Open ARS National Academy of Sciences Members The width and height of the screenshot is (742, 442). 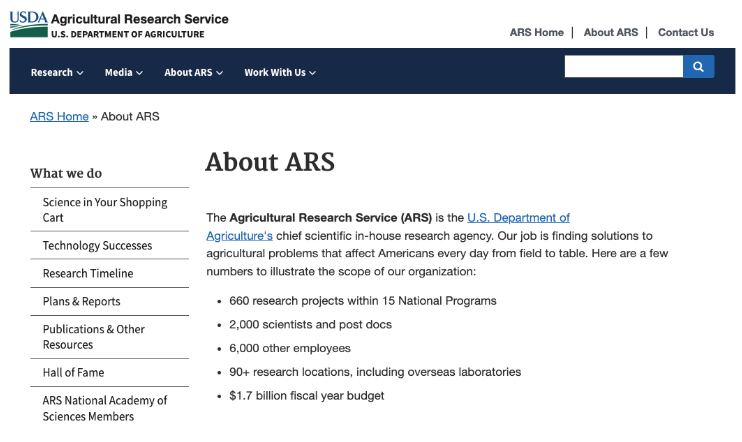[x=105, y=407]
